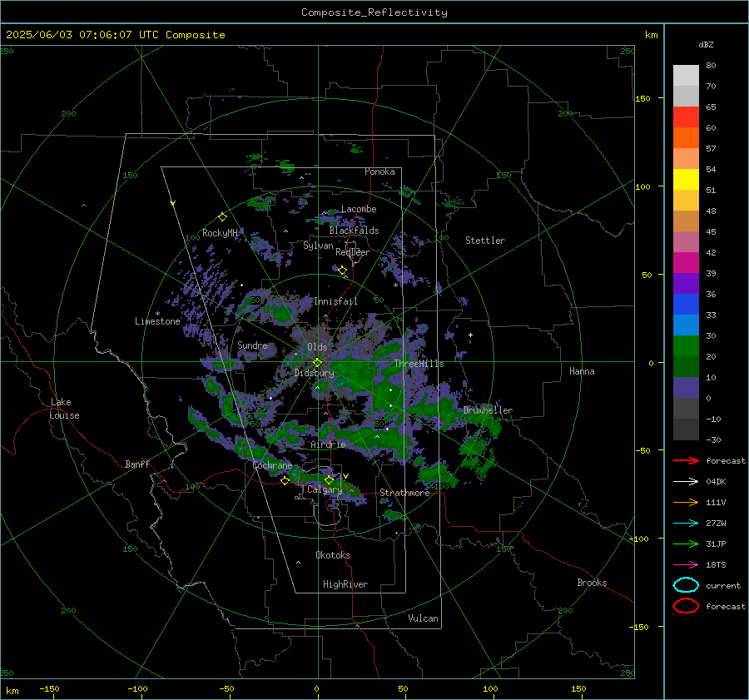Click the blue 36 dBZ color swatch
This screenshot has height=700, width=749.
(686, 304)
